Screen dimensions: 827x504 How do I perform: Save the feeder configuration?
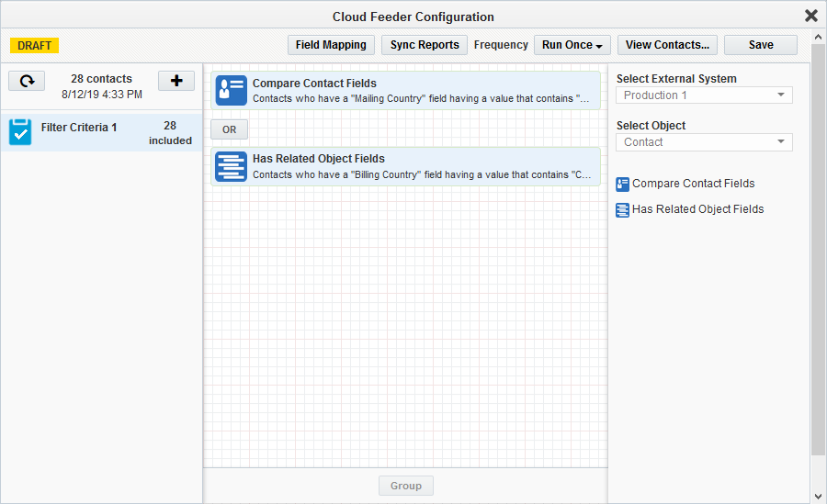760,45
